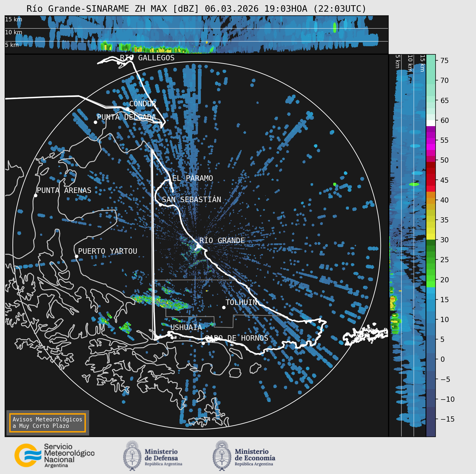Click the 10 km label in right cross-section
476x474 pixels.
(x=410, y=63)
